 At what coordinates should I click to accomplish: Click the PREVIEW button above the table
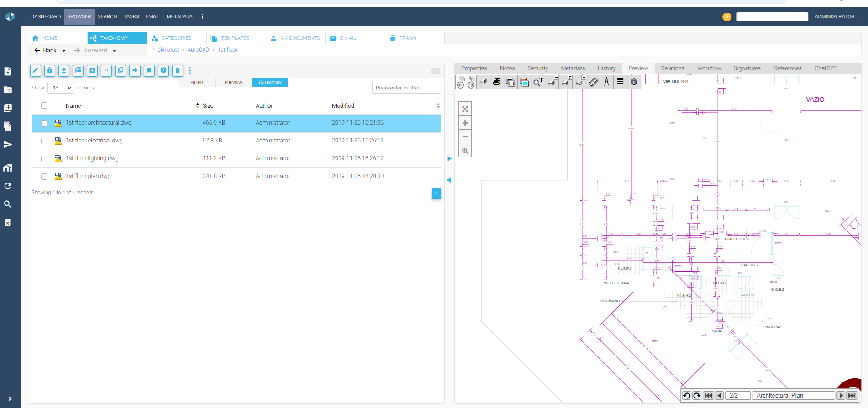(233, 83)
